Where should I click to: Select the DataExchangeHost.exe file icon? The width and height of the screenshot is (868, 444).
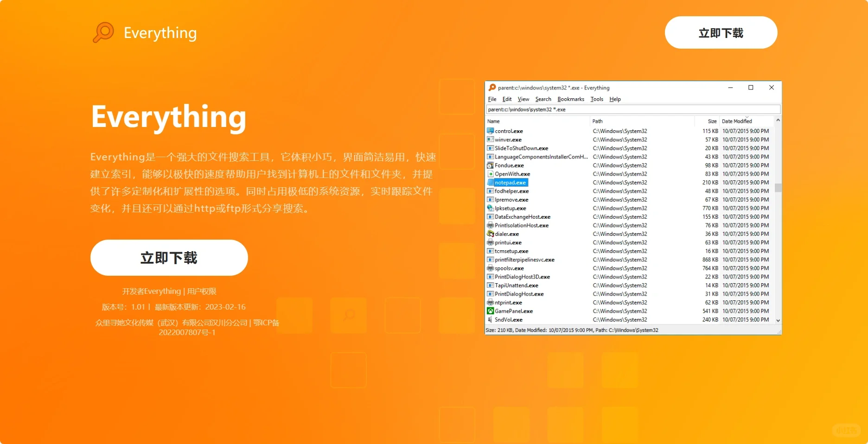point(490,217)
